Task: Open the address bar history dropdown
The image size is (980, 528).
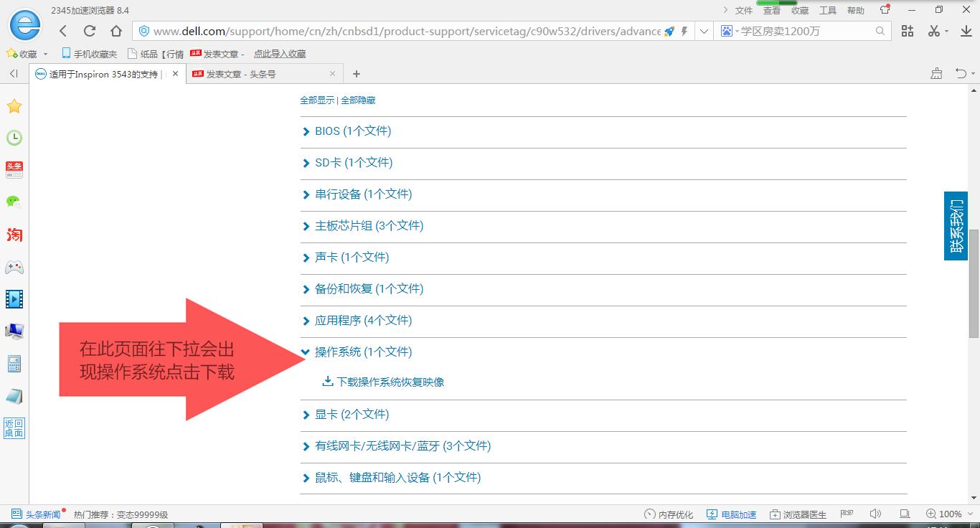Action: pyautogui.click(x=704, y=31)
